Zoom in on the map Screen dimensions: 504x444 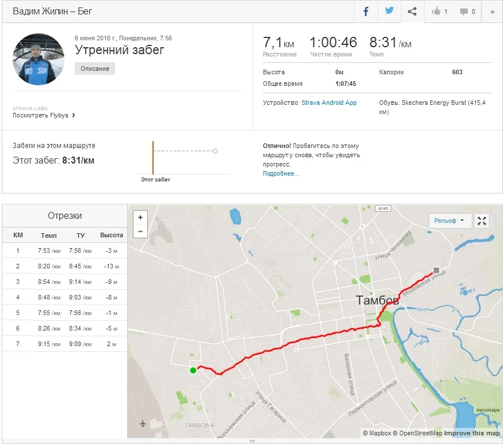point(140,218)
